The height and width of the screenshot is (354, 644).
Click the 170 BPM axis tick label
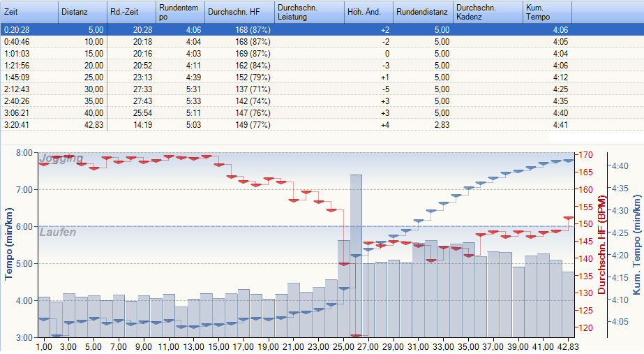(x=585, y=155)
